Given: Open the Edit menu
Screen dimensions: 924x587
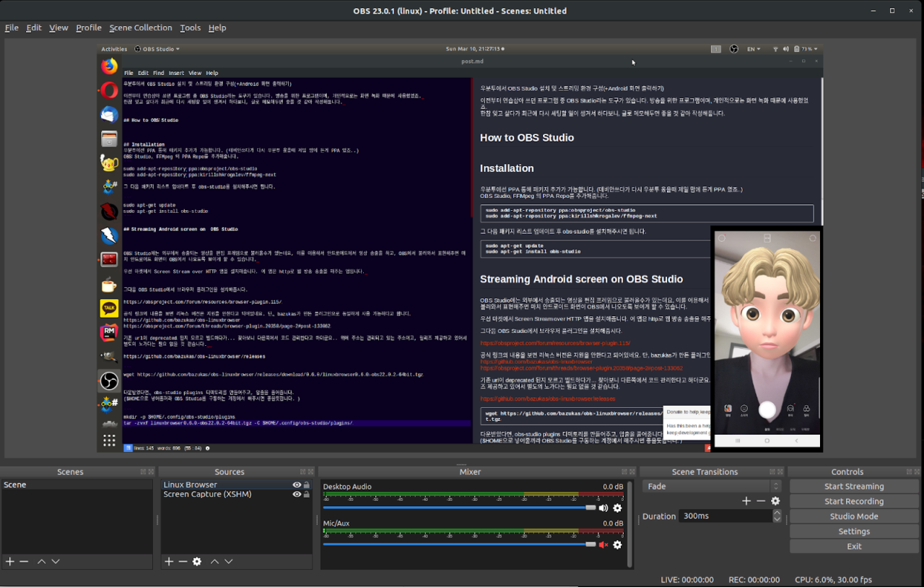Looking at the screenshot, I should click(x=34, y=28).
